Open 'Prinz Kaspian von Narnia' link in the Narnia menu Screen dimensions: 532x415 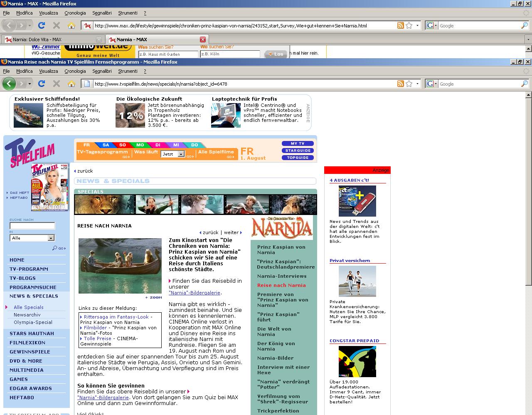[x=281, y=249]
